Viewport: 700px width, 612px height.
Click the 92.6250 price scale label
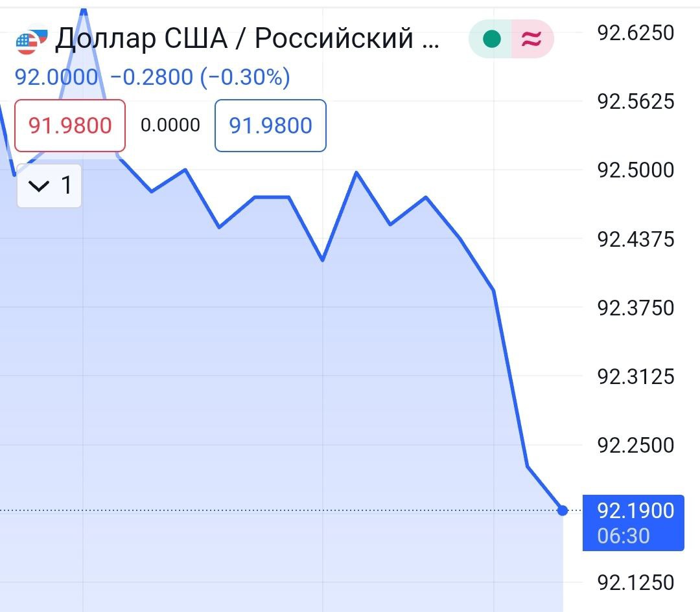[635, 32]
